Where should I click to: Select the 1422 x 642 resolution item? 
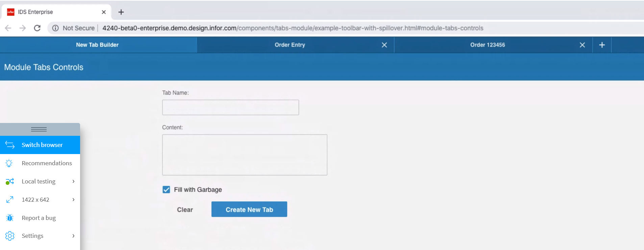40,200
